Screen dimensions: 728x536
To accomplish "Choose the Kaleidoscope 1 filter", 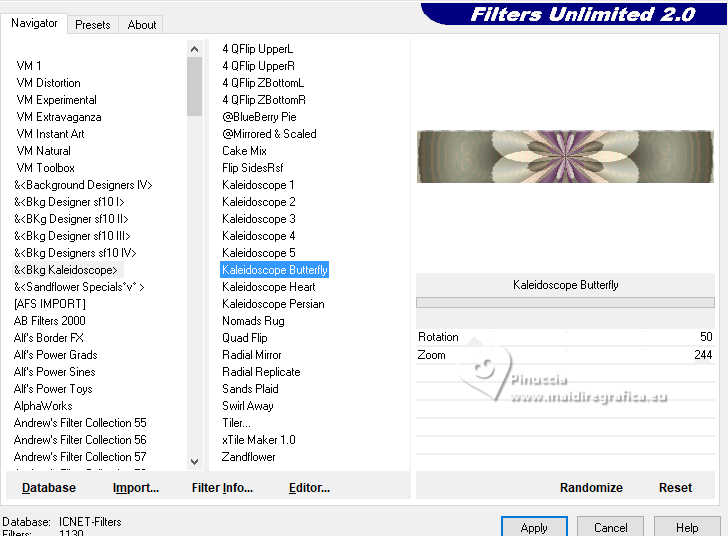I will [258, 185].
